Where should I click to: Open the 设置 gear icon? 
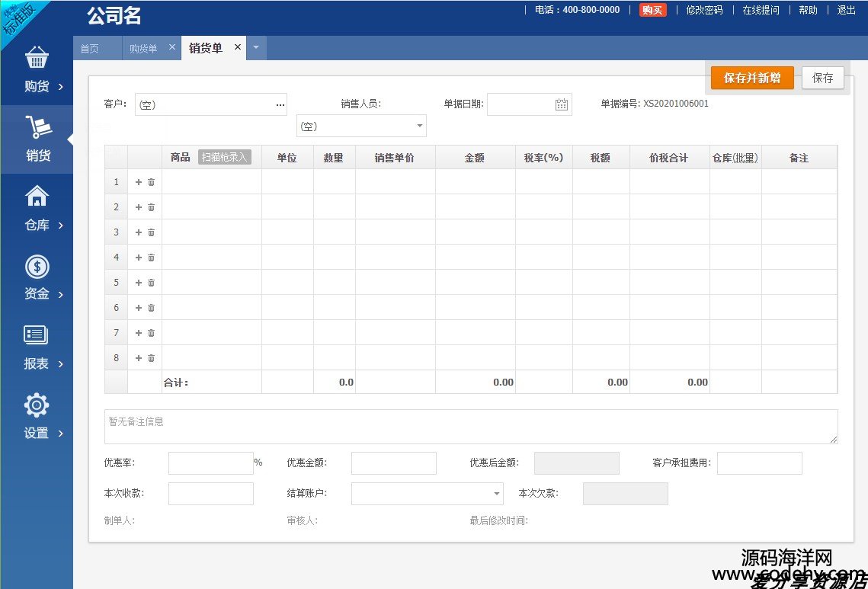(x=37, y=405)
